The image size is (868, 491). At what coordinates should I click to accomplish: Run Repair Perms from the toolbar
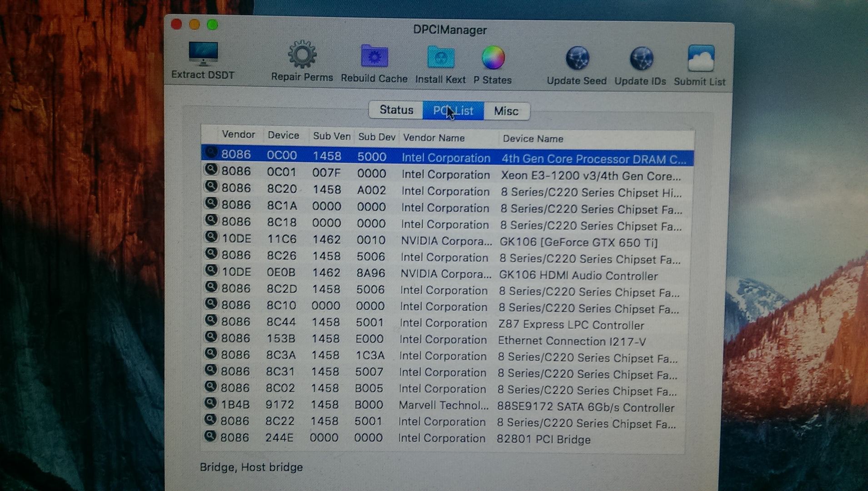click(302, 55)
